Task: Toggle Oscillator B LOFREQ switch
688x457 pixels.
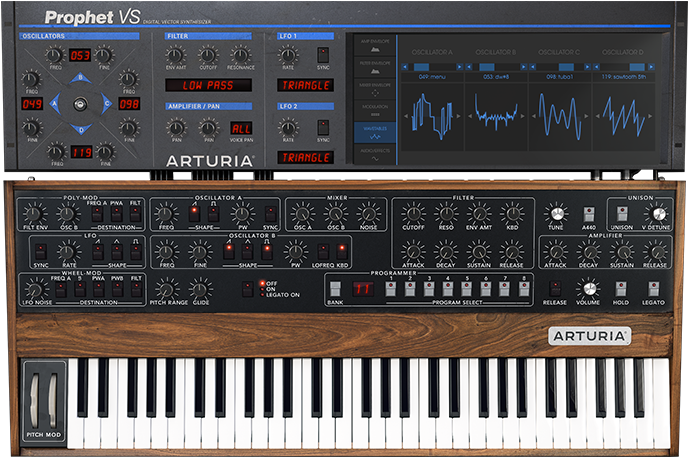Action: pyautogui.click(x=323, y=252)
